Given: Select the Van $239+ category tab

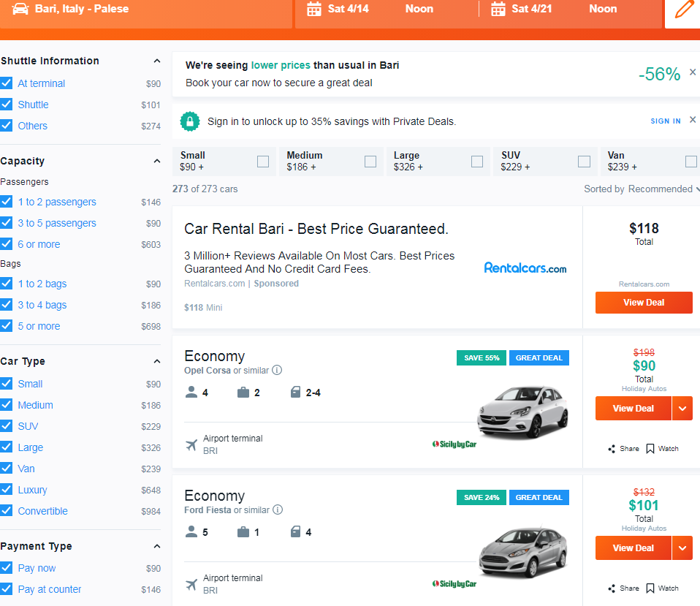Looking at the screenshot, I should pos(650,162).
